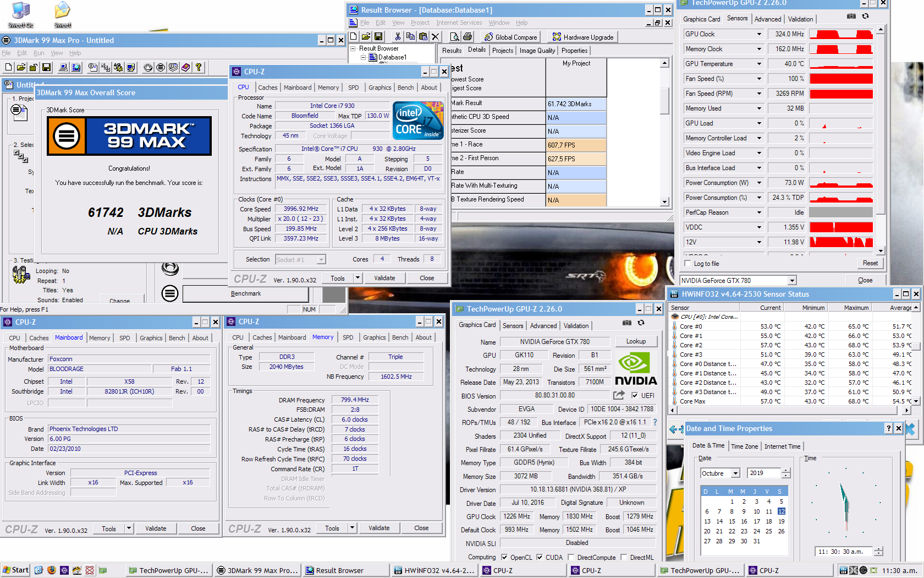924x578 pixels.
Task: Click the Cut scissors icon in Result Browser
Action: (398, 36)
